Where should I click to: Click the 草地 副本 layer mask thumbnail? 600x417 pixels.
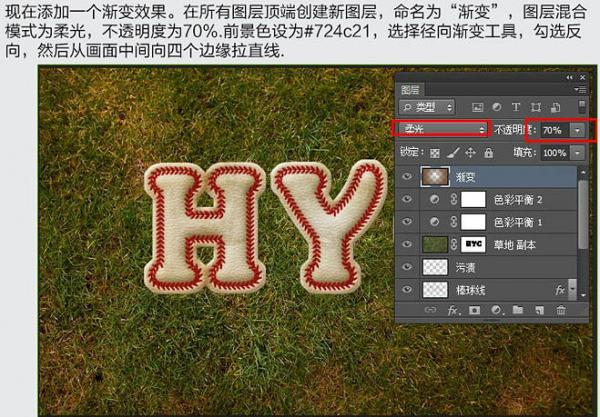coord(473,244)
